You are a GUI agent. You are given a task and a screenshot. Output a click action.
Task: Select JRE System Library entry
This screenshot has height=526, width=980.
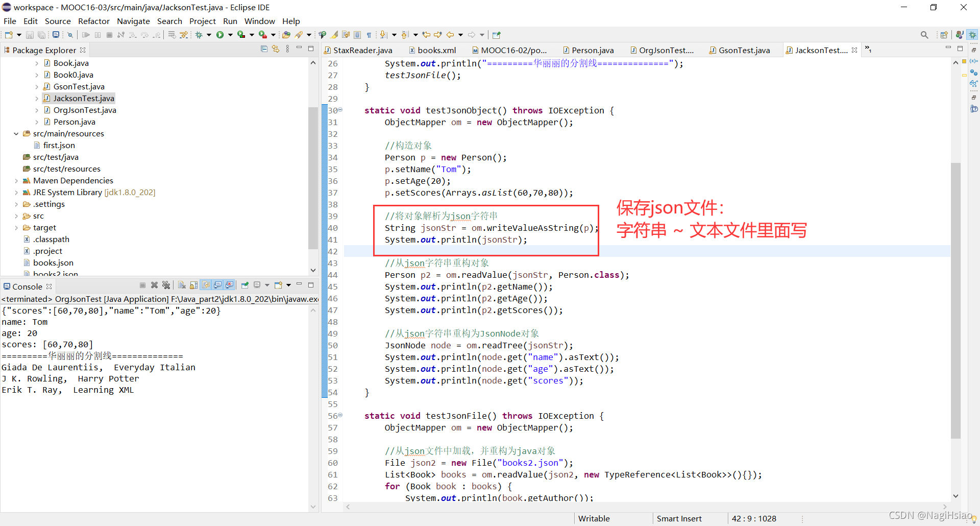pos(94,193)
